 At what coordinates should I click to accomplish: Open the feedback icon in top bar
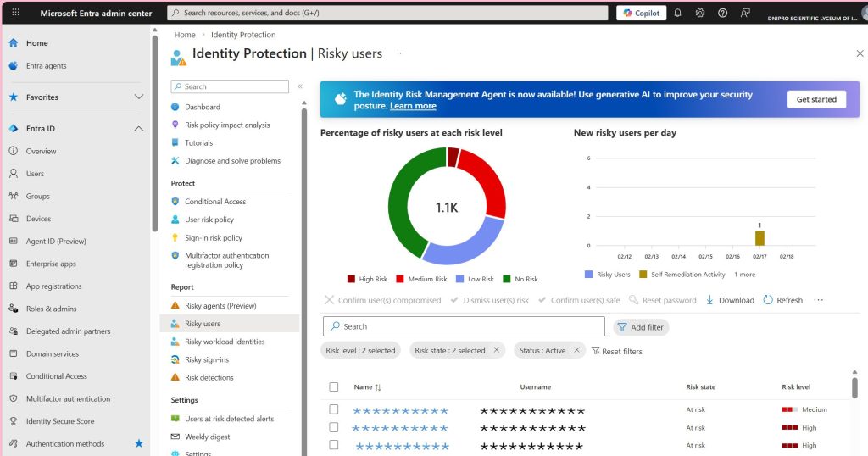point(745,13)
